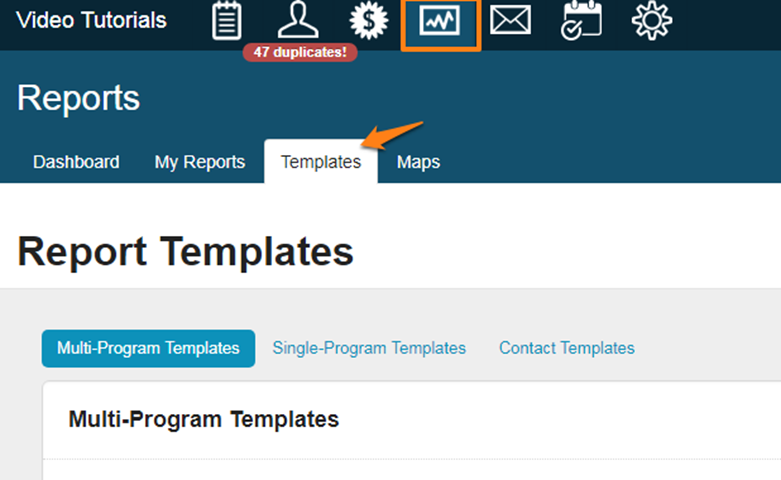Open the clipboard programs icon
781x480 pixels.
[x=228, y=20]
